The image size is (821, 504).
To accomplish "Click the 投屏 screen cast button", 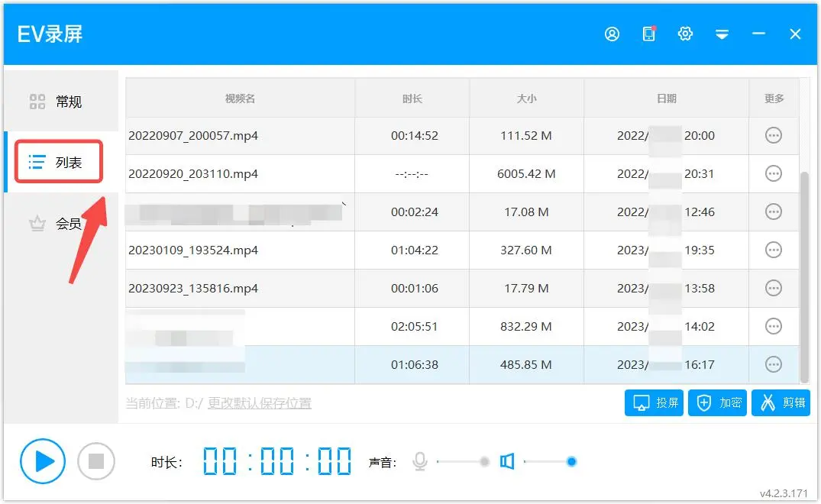I will (654, 402).
